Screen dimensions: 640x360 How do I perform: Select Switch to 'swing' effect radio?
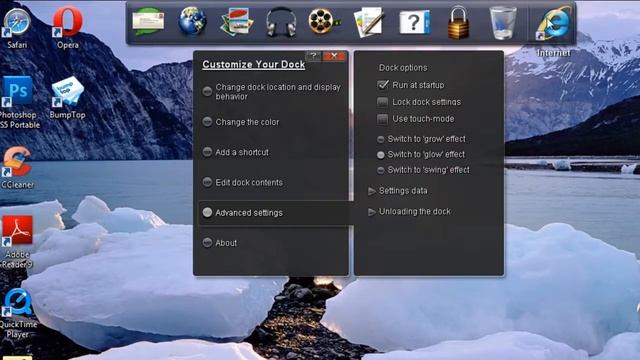tap(380, 170)
